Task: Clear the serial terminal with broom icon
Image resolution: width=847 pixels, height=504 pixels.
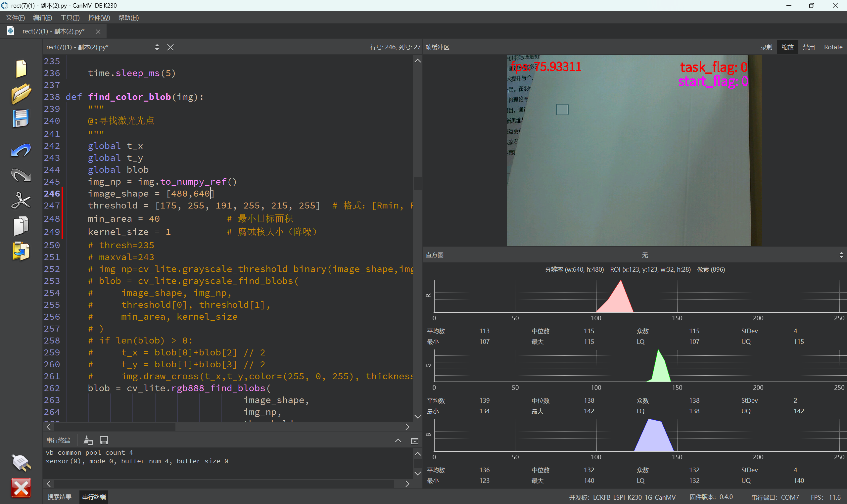Action: point(88,440)
